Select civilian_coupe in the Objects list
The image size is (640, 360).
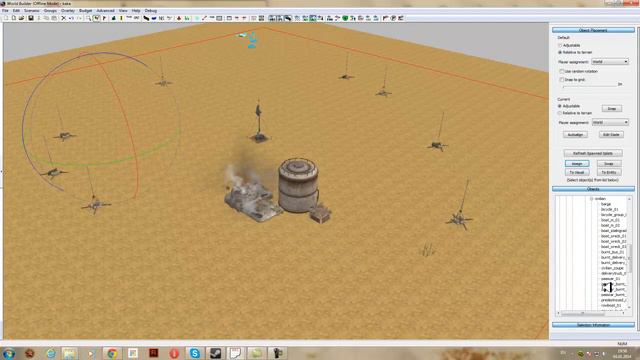click(612, 268)
